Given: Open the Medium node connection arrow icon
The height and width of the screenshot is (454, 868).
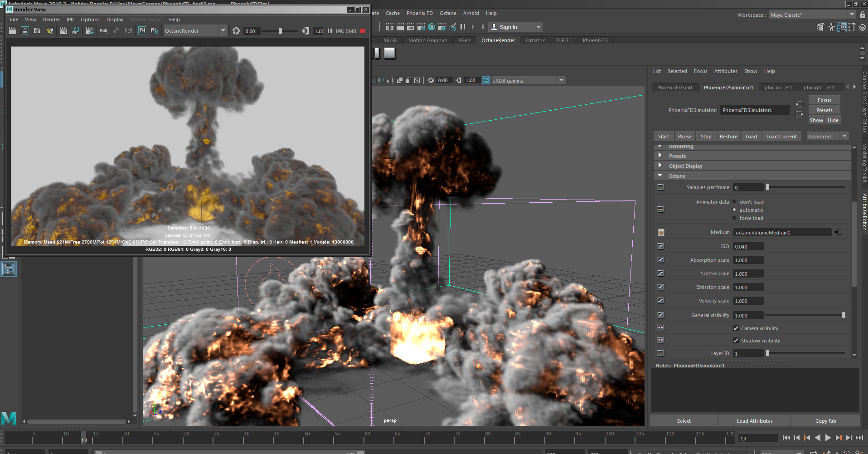Looking at the screenshot, I should (x=839, y=232).
